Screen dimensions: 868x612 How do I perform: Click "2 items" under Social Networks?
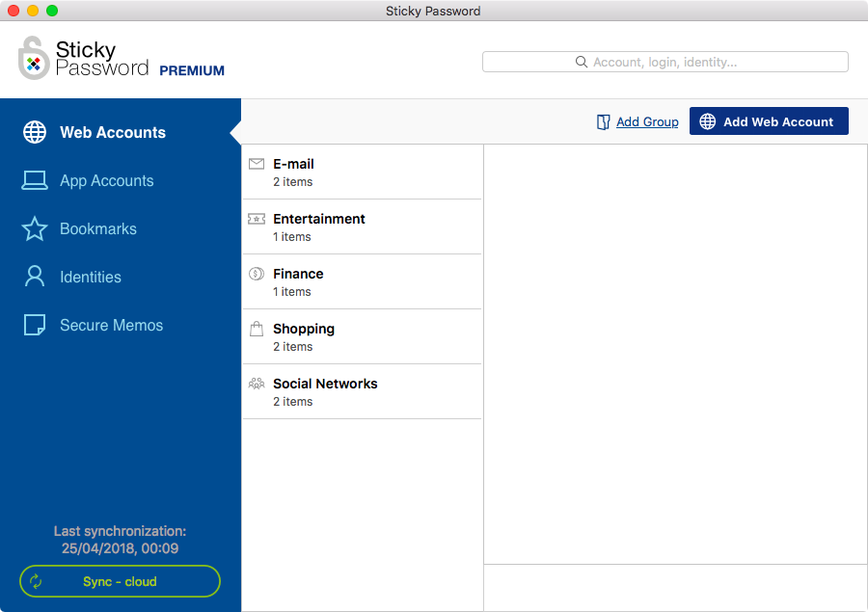click(293, 402)
